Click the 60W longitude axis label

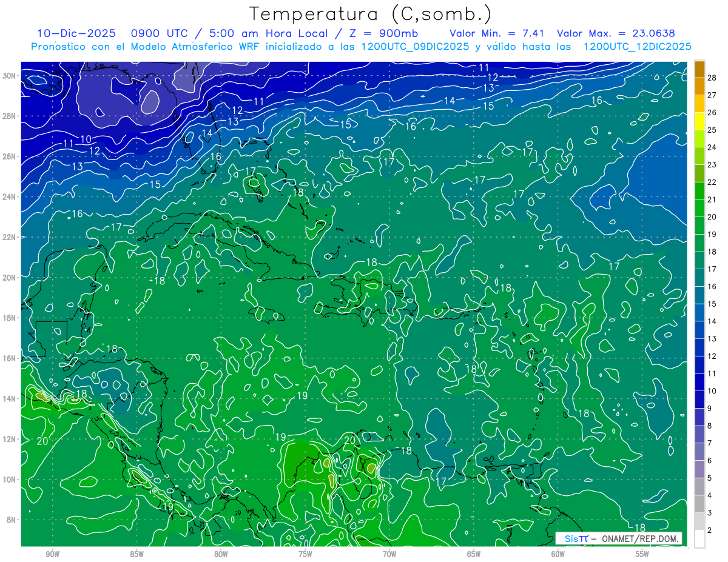point(558,555)
